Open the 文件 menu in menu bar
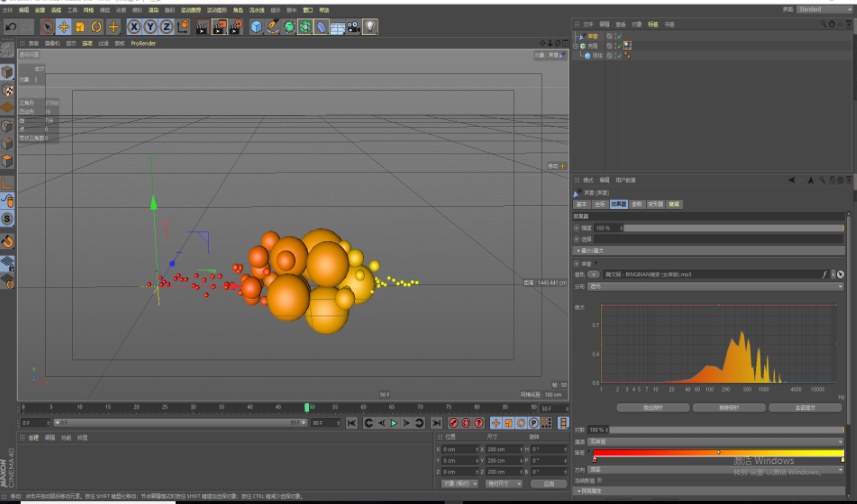 tap(7, 10)
